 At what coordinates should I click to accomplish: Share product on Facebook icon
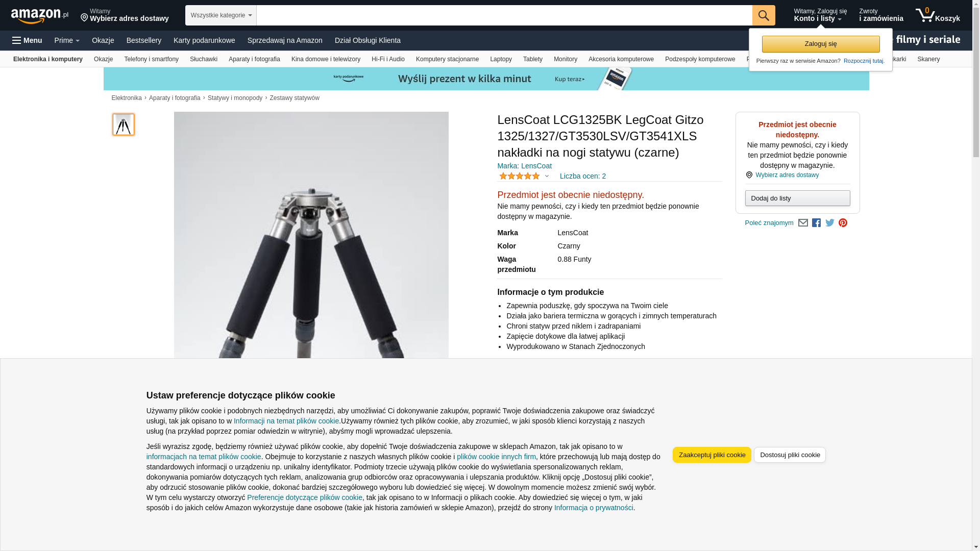click(x=816, y=223)
